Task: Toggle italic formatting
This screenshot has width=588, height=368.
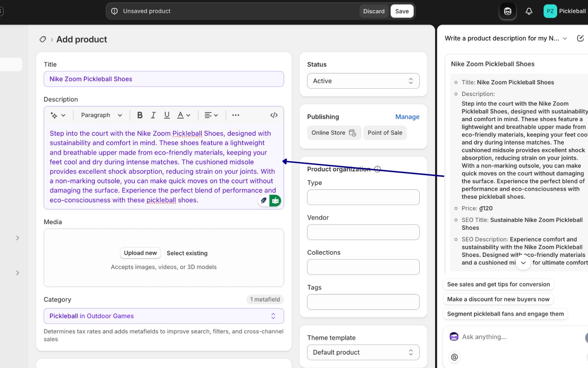Action: pos(153,115)
